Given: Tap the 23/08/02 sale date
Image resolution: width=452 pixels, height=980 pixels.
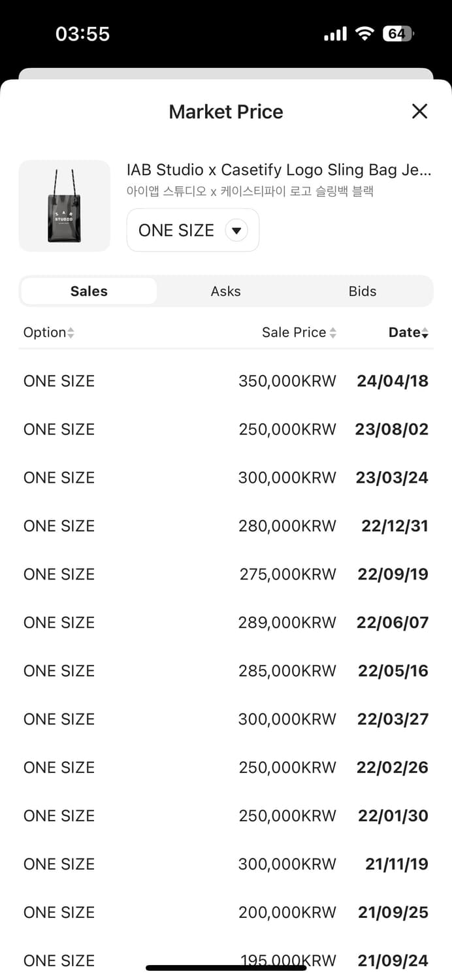Looking at the screenshot, I should tap(392, 429).
